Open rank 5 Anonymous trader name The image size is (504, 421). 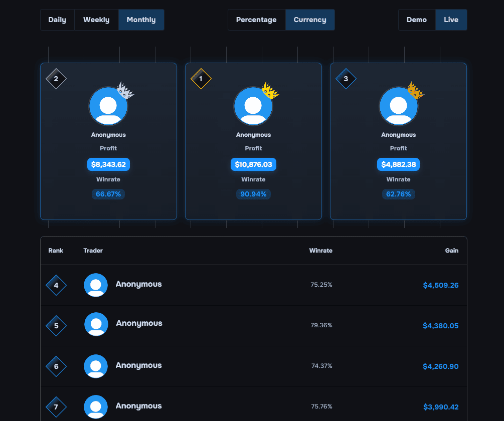point(139,323)
